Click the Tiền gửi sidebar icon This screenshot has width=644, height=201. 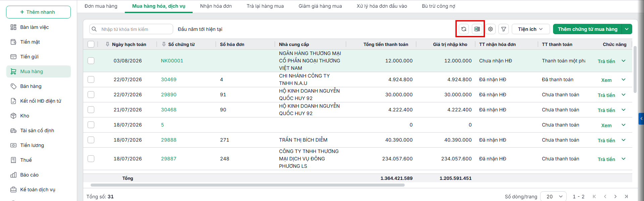(x=13, y=57)
